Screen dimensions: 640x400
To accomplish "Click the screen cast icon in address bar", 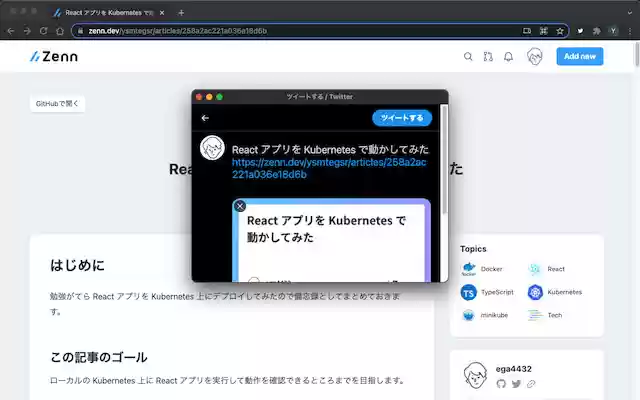I will coord(527,31).
